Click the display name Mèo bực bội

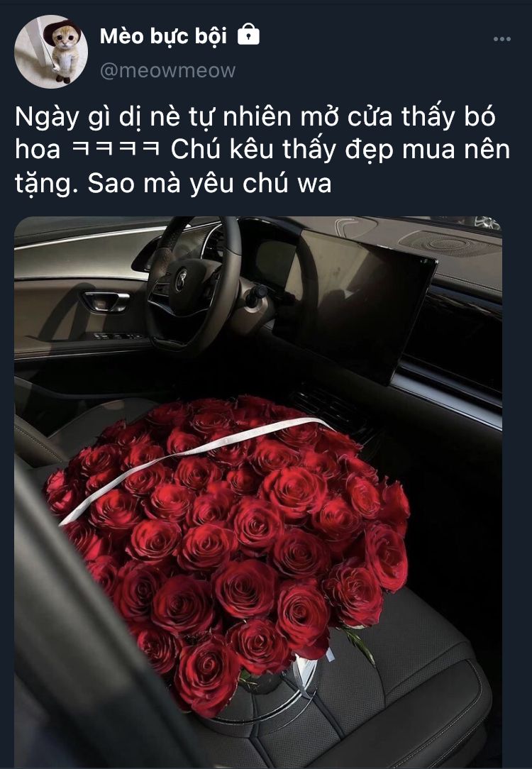pyautogui.click(x=163, y=35)
